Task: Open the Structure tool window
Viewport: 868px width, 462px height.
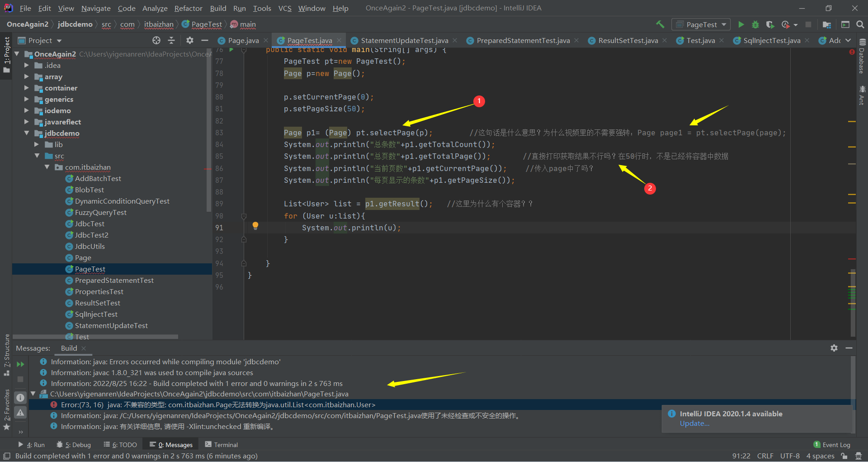Action: coord(6,355)
